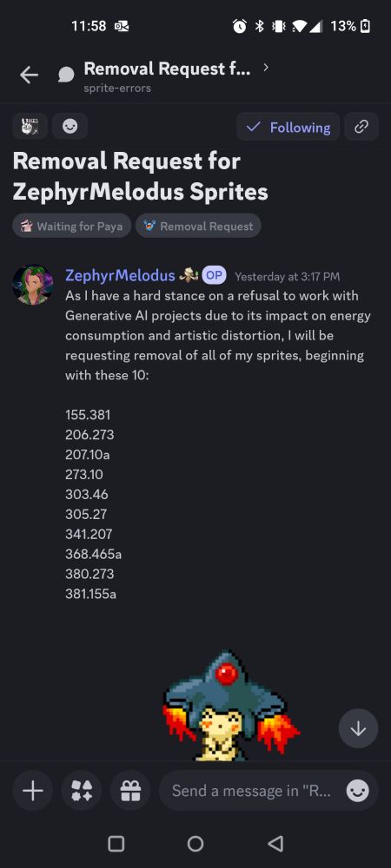Open ZephyrMelodus username profile
This screenshot has height=868, width=391.
click(120, 275)
